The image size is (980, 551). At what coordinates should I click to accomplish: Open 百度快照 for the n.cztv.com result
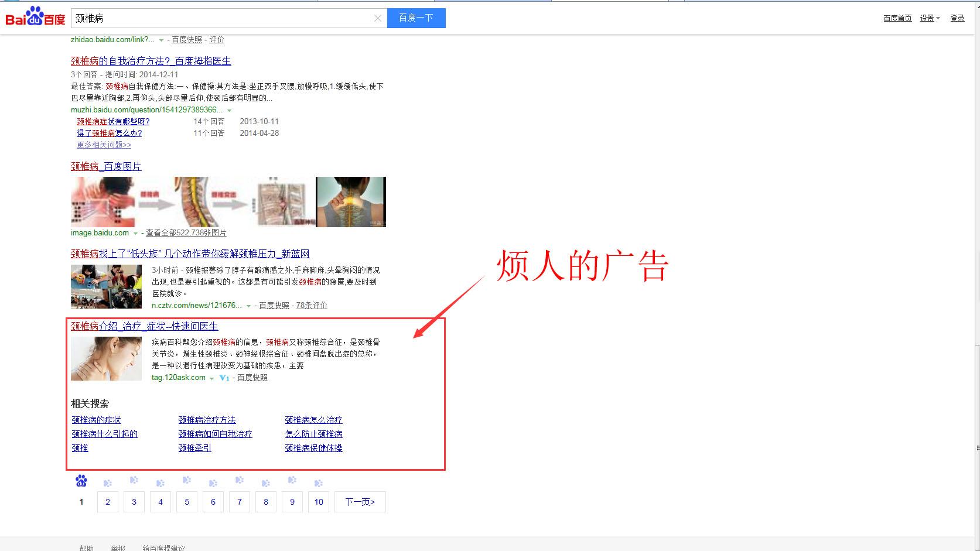(274, 306)
